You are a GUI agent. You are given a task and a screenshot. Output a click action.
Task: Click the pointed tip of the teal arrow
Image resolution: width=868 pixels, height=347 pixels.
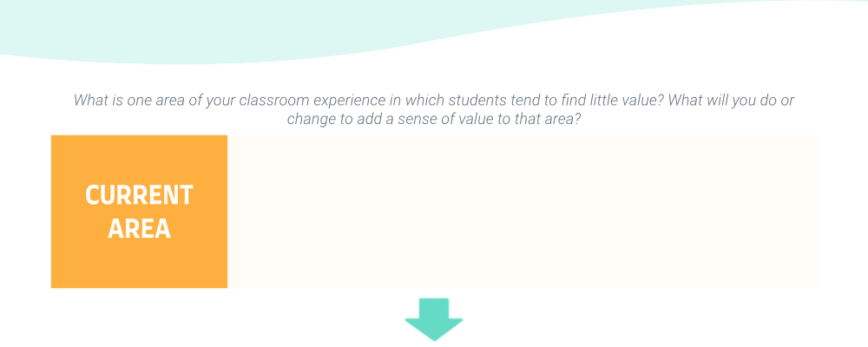[434, 337]
